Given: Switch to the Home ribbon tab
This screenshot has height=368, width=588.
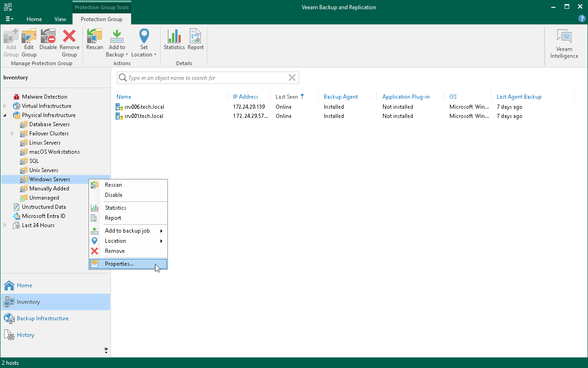Looking at the screenshot, I should 34,19.
